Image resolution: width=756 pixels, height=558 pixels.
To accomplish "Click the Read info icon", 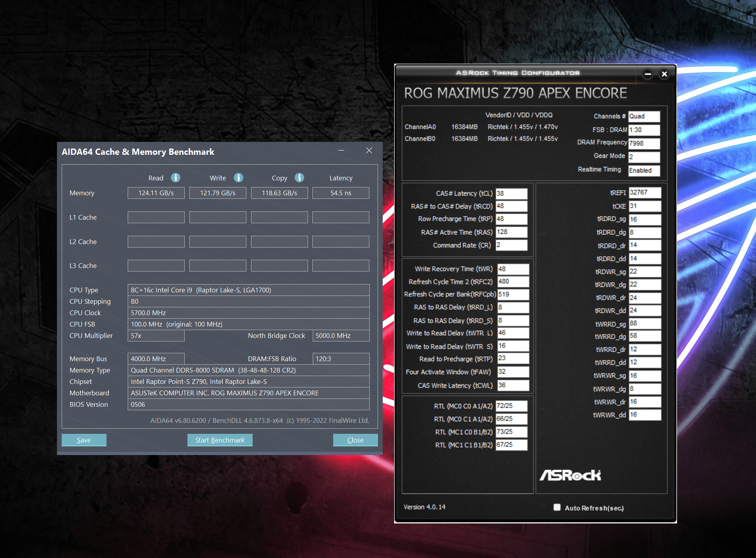I will coord(176,178).
